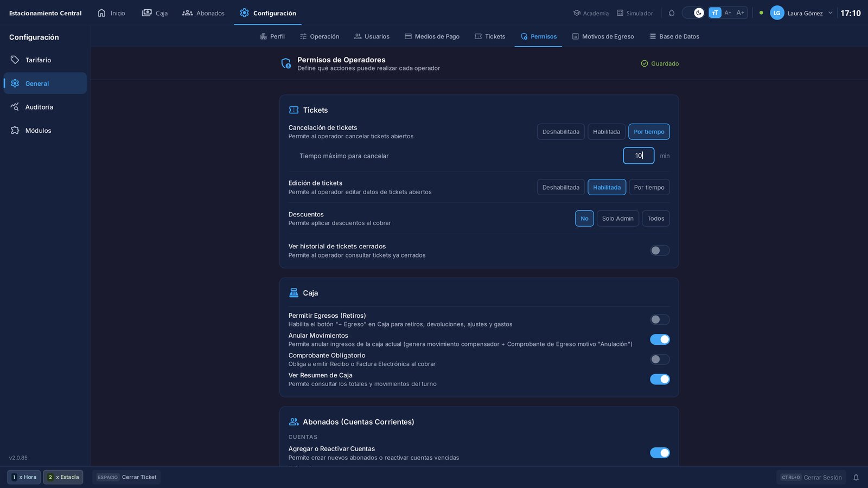Click the x Estadia shortcut button
This screenshot has height=488, width=868.
(63, 477)
